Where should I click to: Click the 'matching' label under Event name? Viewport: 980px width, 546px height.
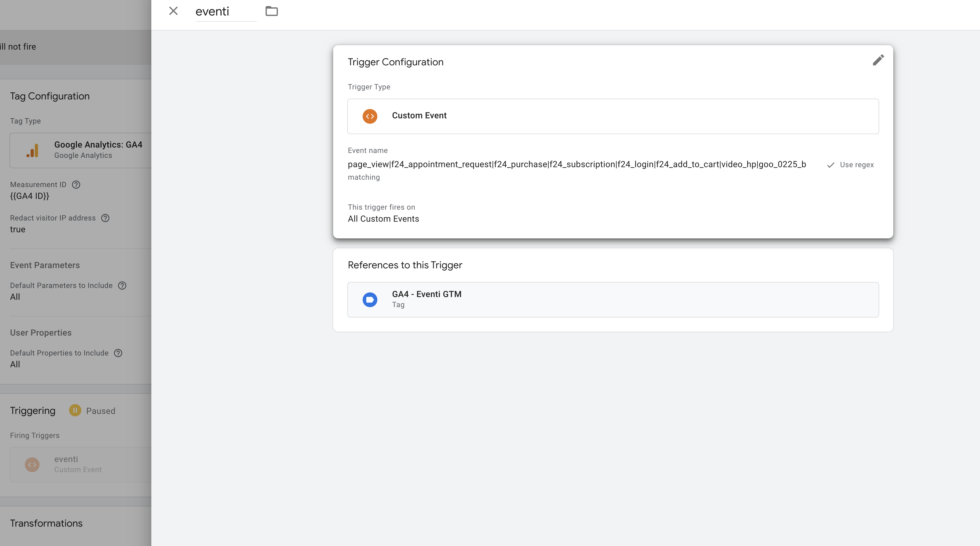pyautogui.click(x=364, y=177)
